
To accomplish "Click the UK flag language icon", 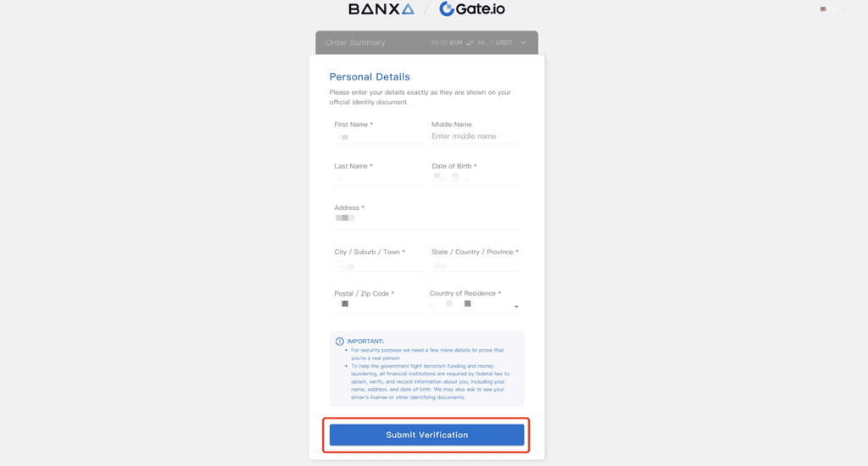I will click(823, 8).
